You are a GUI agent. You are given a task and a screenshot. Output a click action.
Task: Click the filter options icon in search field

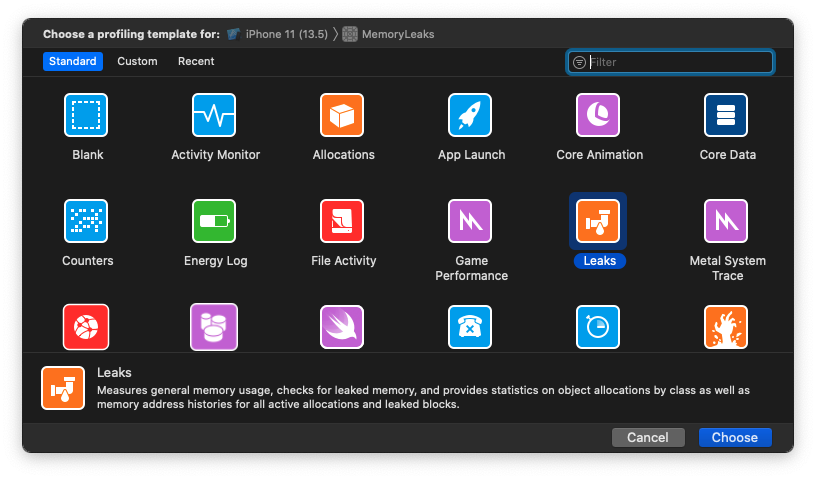pos(579,62)
